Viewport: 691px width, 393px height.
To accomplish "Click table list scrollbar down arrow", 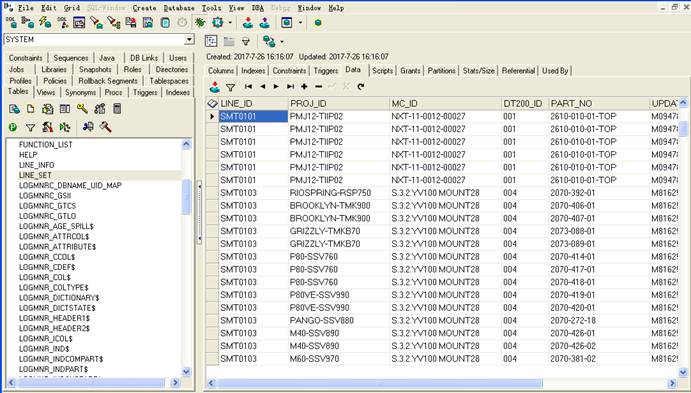I will tap(186, 371).
